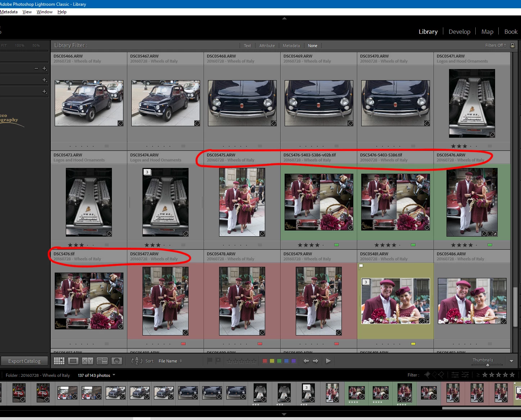
Task: Set flag as rejected in the toolbar
Action: tap(218, 361)
